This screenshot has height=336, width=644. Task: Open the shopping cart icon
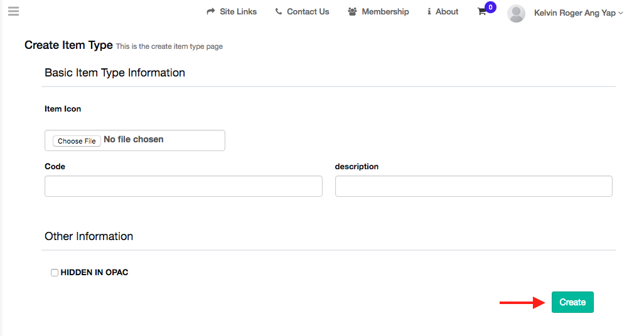tap(482, 12)
